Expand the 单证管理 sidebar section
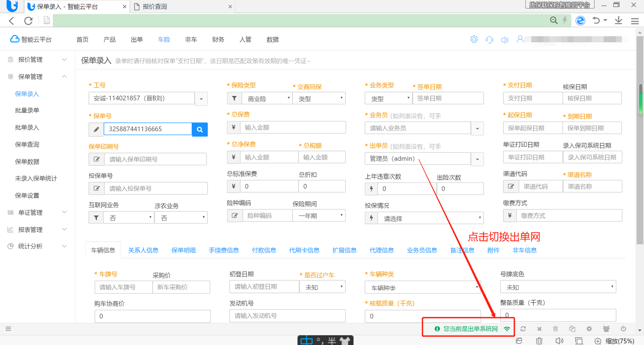This screenshot has width=644, height=345. click(38, 212)
